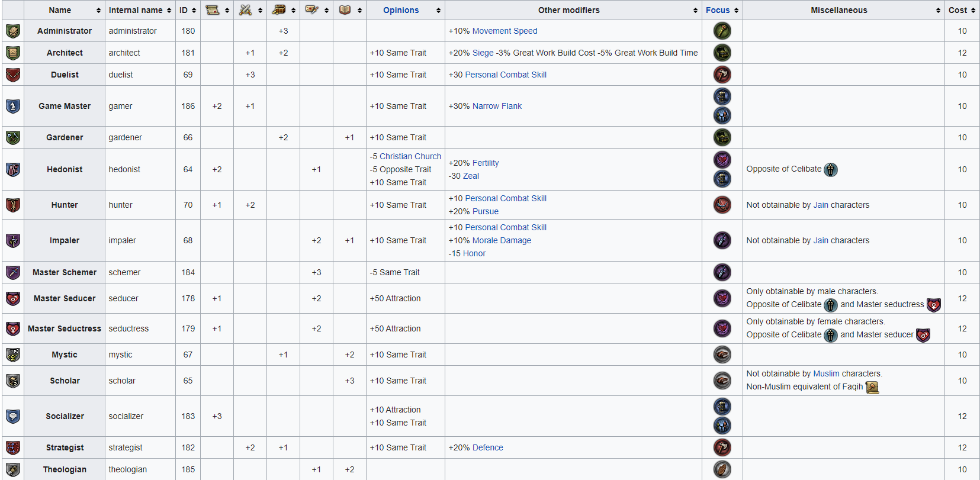Open the Opinions header link

pyautogui.click(x=400, y=10)
